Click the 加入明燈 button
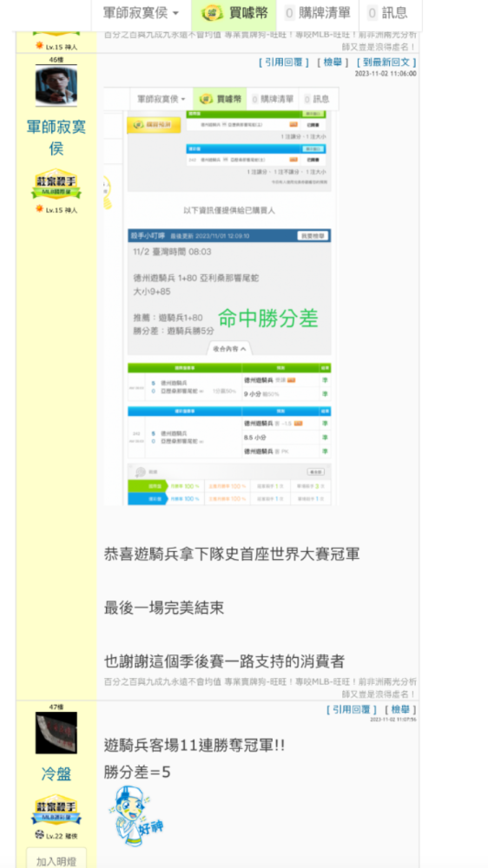Viewport: 488px width, 868px height. [x=56, y=861]
